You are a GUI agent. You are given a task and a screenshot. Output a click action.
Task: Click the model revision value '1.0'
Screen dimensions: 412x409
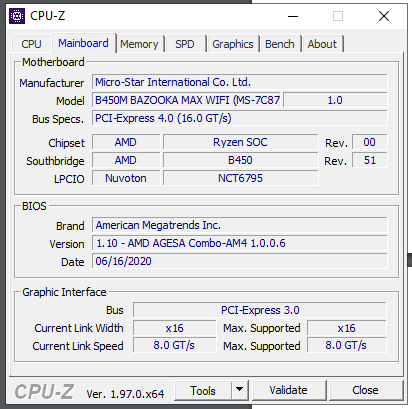[335, 100]
